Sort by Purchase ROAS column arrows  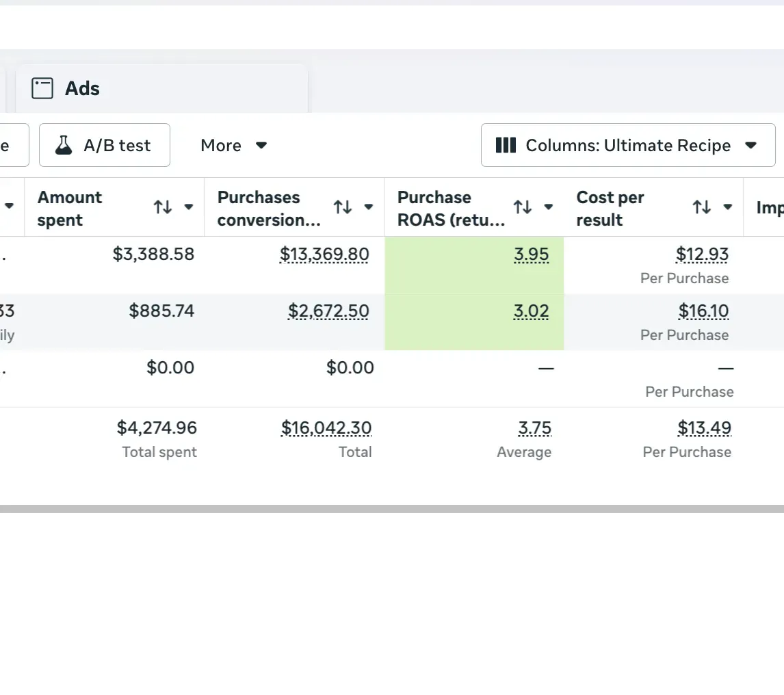(x=523, y=207)
